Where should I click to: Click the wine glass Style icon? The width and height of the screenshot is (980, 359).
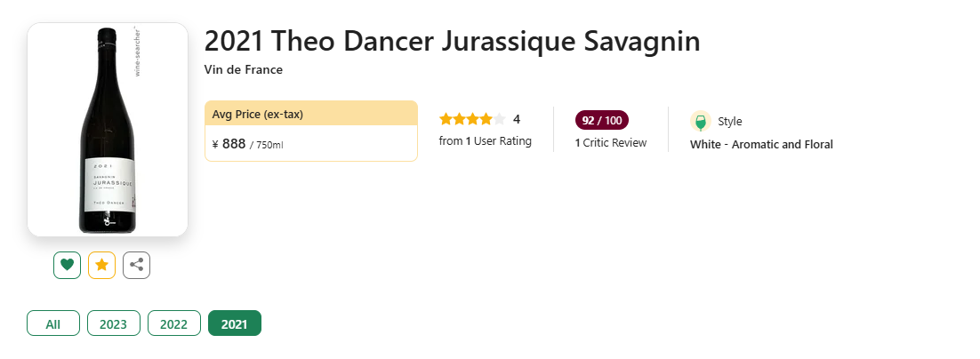point(700,122)
